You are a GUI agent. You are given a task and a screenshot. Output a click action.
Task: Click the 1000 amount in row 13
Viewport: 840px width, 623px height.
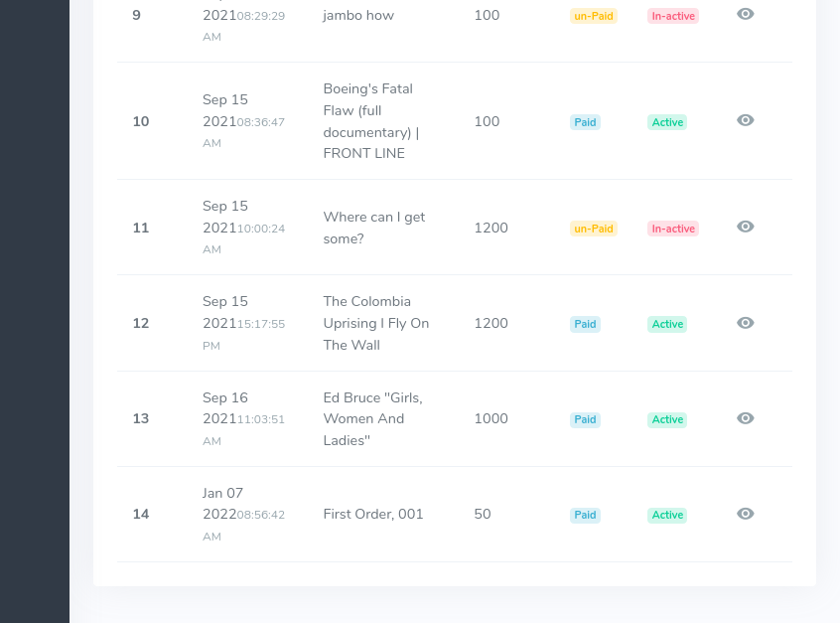click(x=490, y=418)
